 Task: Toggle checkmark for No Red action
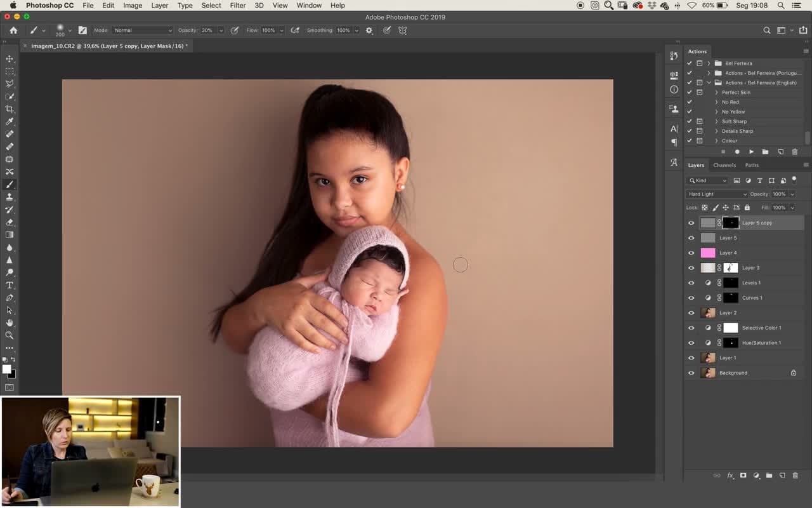690,102
